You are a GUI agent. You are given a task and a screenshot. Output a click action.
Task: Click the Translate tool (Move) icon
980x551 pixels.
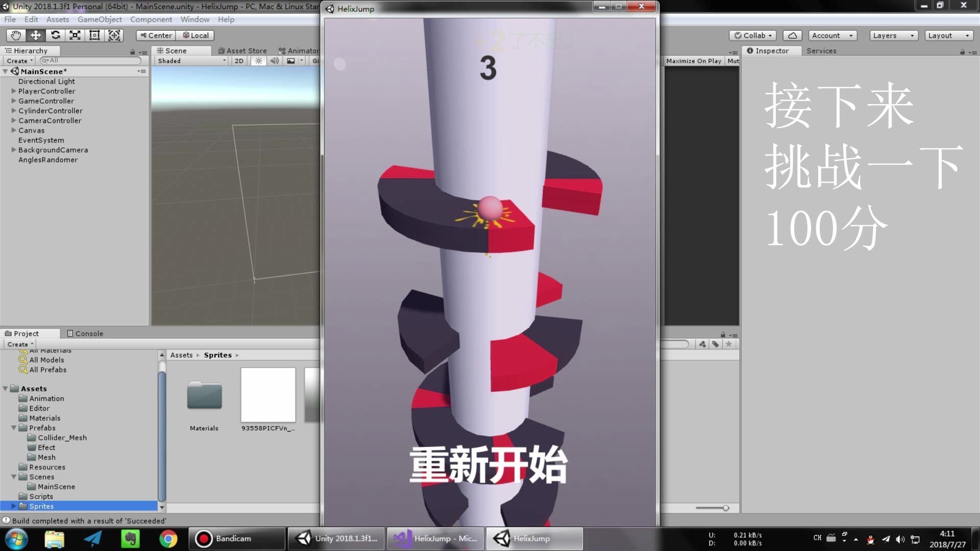(36, 35)
